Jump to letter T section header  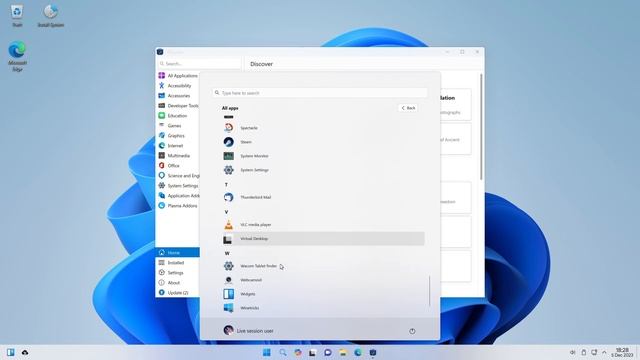(226, 185)
